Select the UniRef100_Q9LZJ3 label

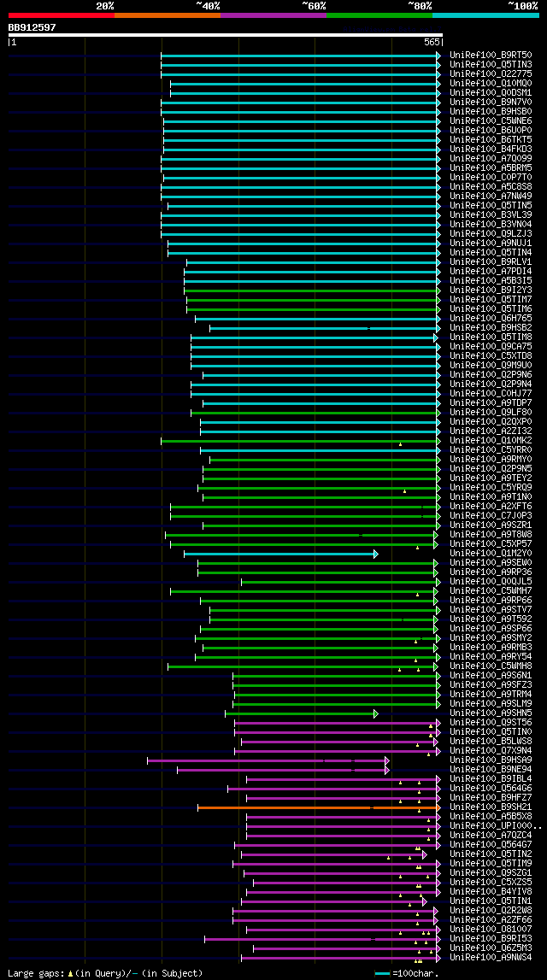[491, 234]
